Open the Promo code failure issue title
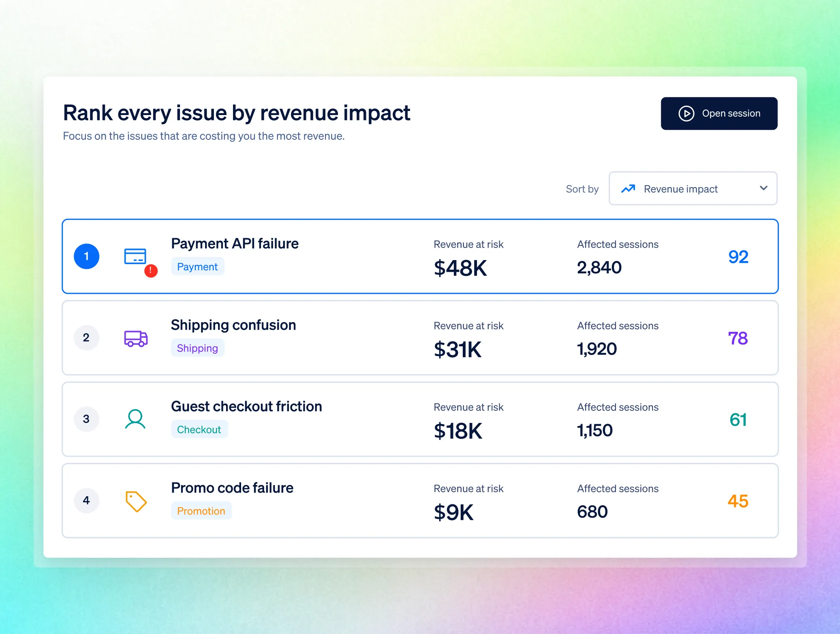 tap(232, 488)
